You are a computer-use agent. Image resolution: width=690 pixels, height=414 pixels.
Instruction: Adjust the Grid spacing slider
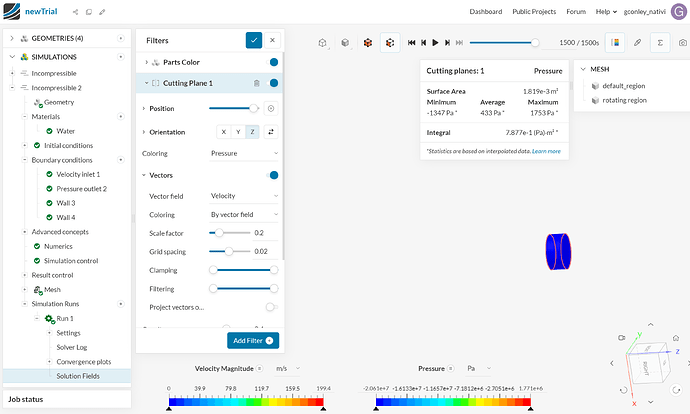click(x=228, y=251)
